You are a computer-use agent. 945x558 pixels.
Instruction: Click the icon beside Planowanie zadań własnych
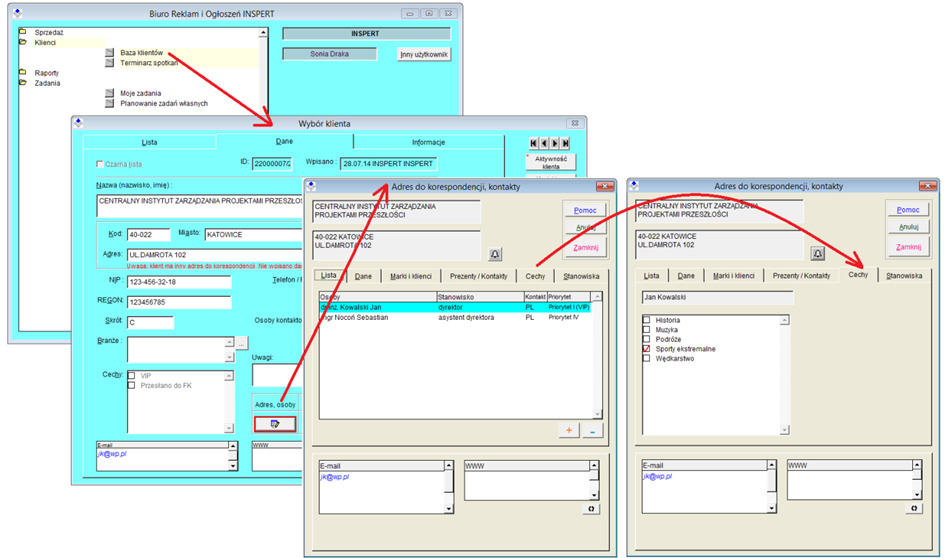coord(109,103)
